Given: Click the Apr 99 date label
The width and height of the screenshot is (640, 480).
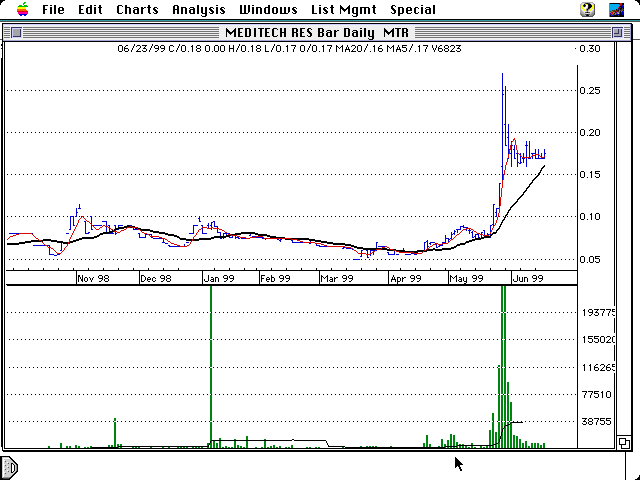Looking at the screenshot, I should pyautogui.click(x=406, y=278).
